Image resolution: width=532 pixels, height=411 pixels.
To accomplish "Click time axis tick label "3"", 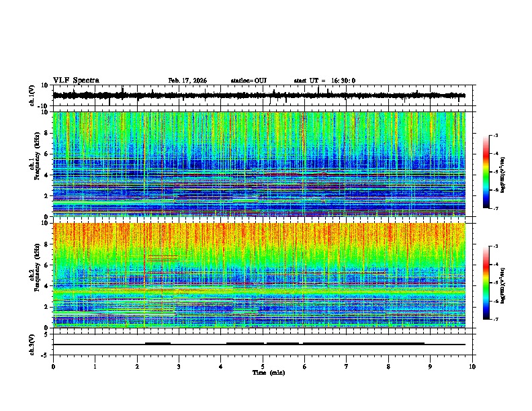I will 179,367.
